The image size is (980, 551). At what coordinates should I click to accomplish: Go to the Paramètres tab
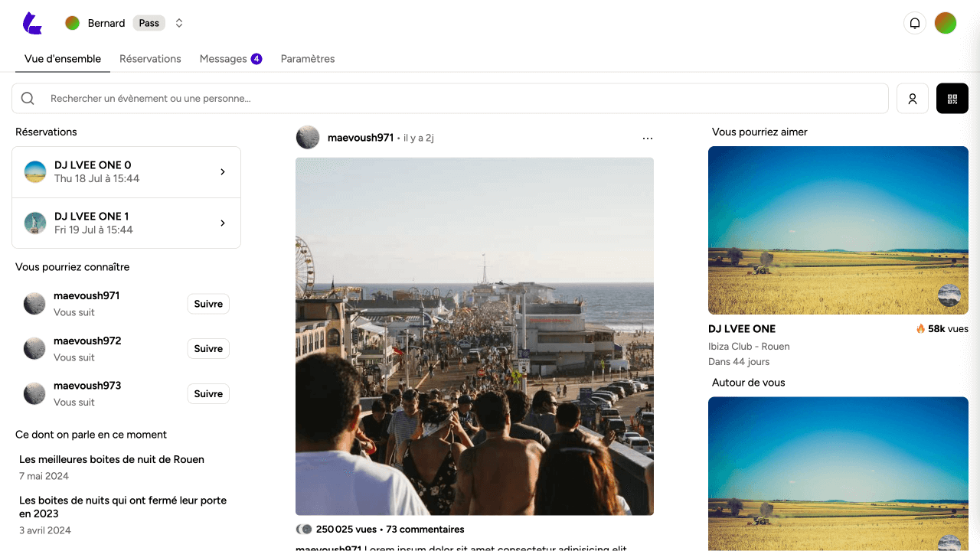pyautogui.click(x=308, y=59)
